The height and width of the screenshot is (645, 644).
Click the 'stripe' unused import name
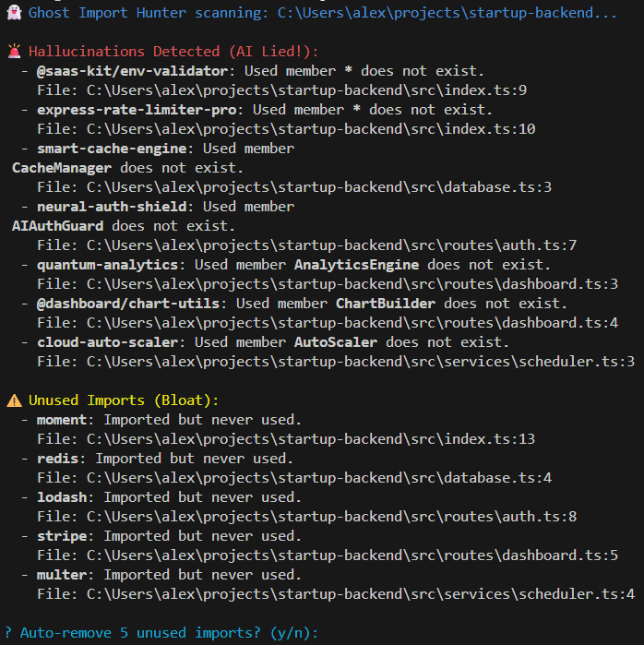click(62, 535)
